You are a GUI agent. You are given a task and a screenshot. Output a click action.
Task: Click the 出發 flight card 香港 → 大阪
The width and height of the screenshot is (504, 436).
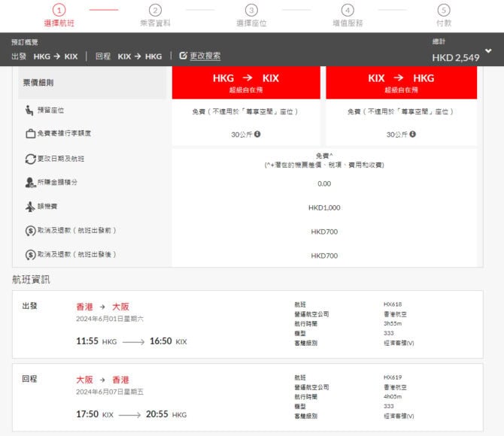pyautogui.click(x=247, y=323)
